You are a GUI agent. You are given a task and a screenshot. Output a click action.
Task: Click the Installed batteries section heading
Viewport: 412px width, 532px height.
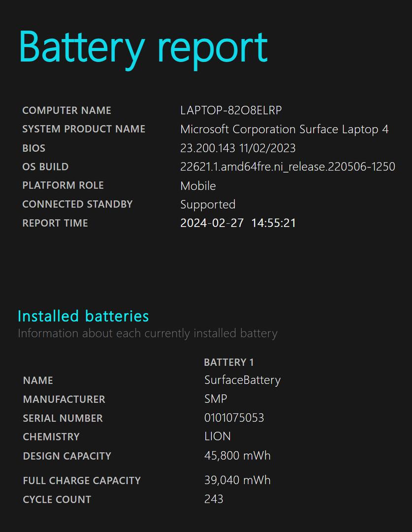[83, 316]
